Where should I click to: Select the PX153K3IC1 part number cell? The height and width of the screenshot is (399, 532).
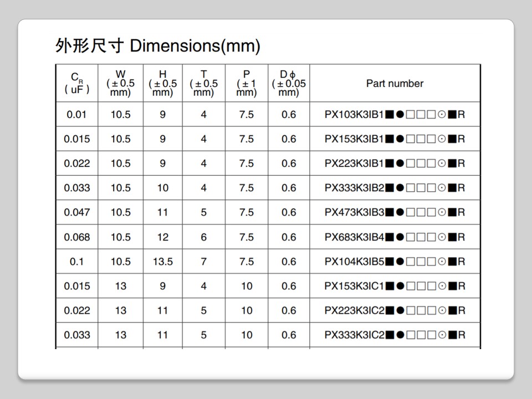click(395, 286)
